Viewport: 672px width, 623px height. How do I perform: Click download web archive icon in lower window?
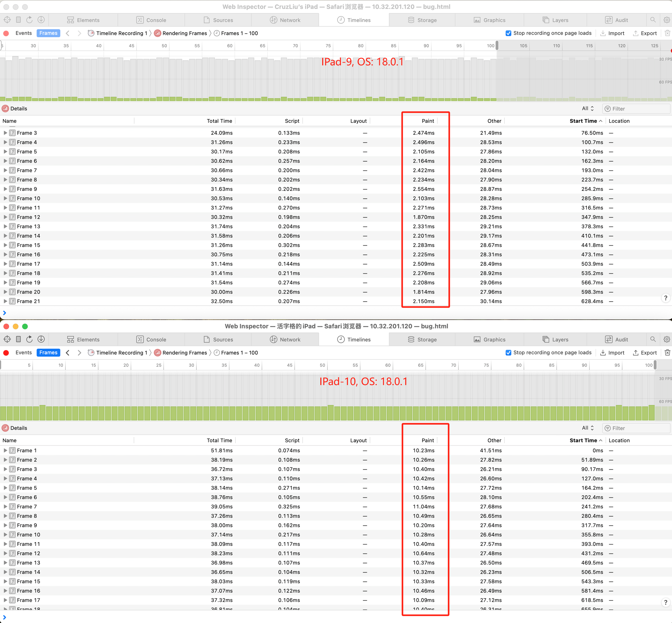(41, 339)
